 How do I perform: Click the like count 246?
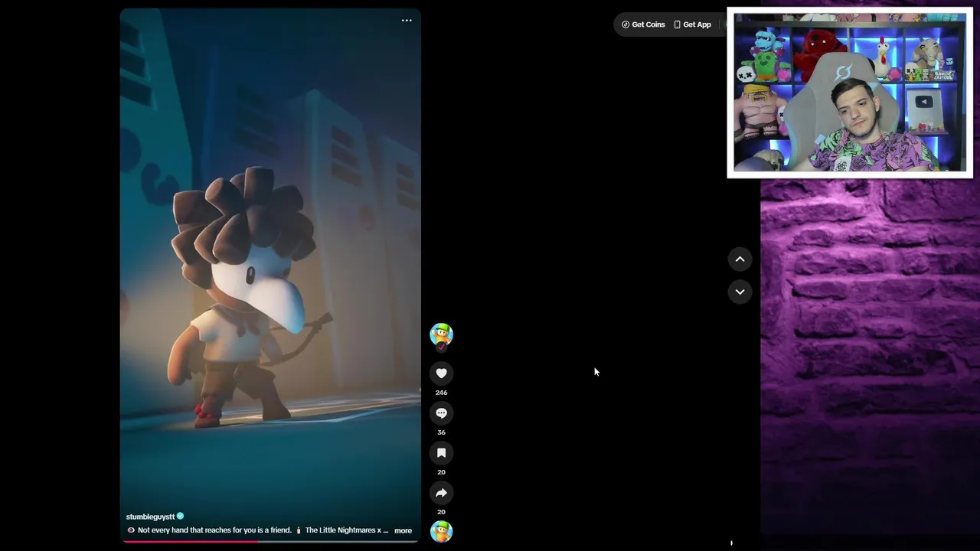point(441,393)
